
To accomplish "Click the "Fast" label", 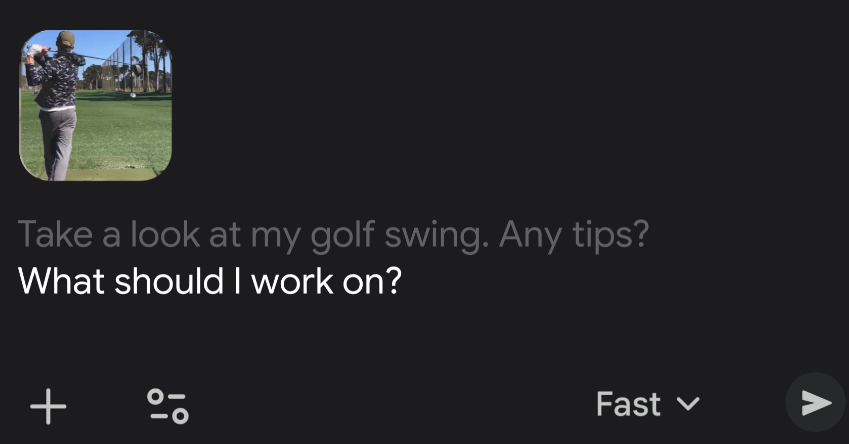I will (x=628, y=404).
